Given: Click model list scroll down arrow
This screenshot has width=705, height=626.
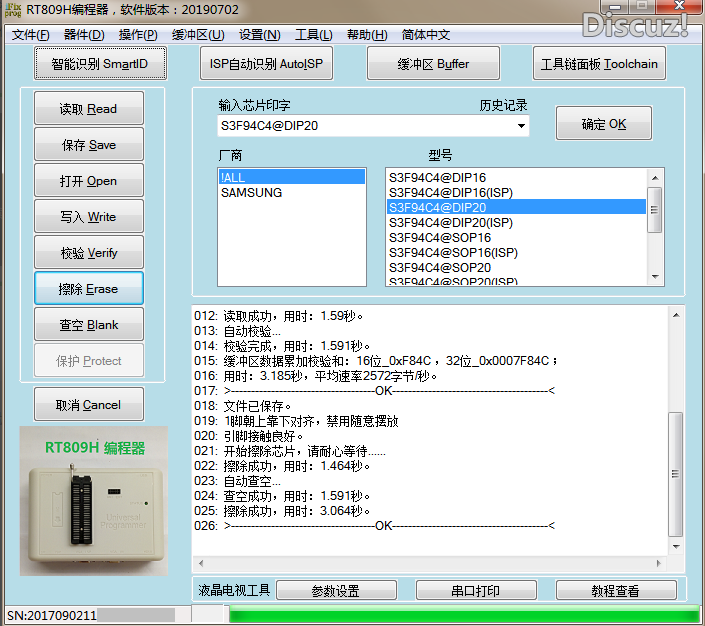Looking at the screenshot, I should click(x=655, y=277).
